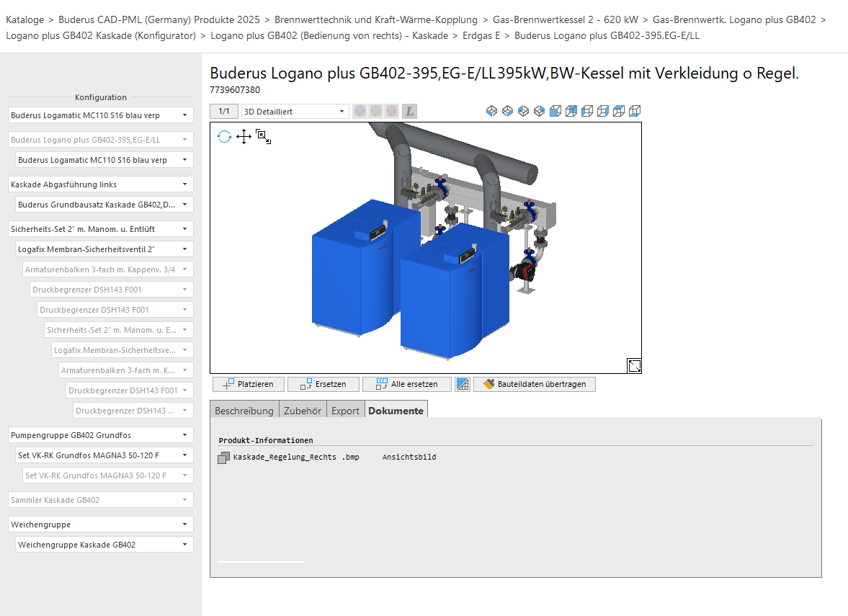This screenshot has width=848, height=616.
Task: Open the Sammler Kaskade GB402 dropdown
Action: 101,500
